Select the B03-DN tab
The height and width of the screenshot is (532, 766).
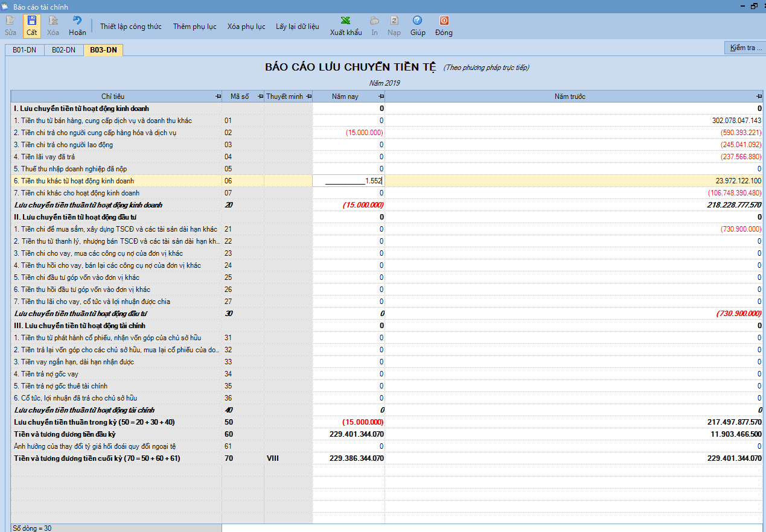point(103,50)
